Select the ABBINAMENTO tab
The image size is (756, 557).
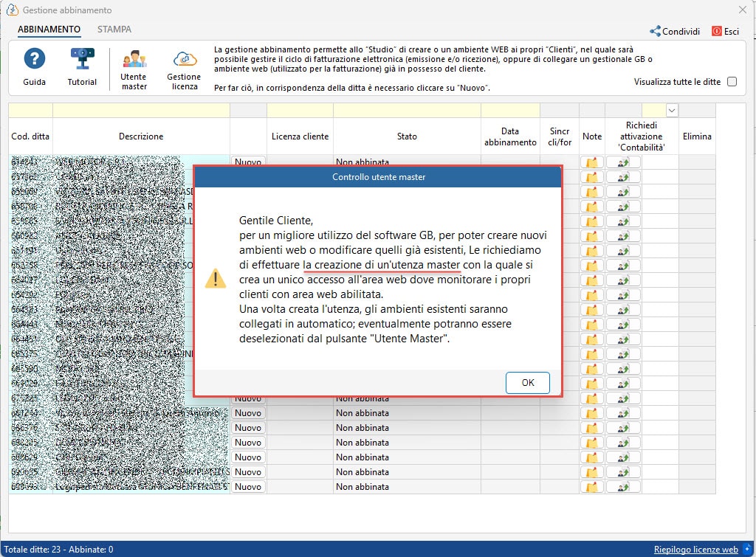click(49, 30)
